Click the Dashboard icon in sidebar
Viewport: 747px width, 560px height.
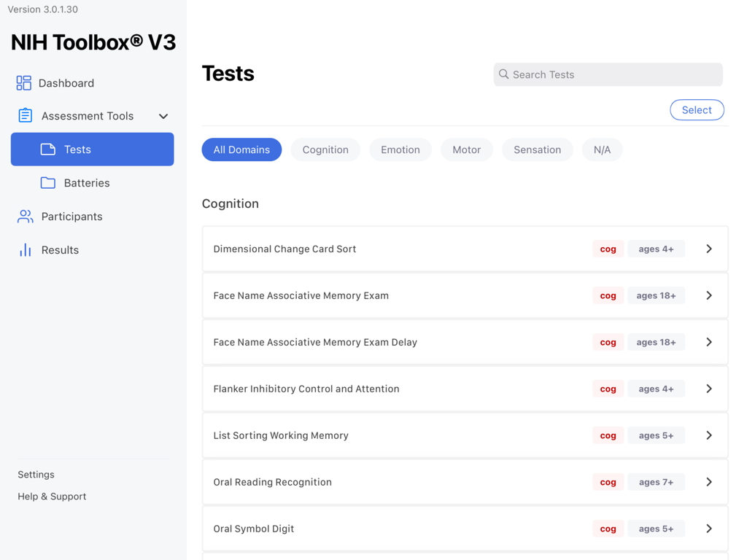(x=24, y=82)
